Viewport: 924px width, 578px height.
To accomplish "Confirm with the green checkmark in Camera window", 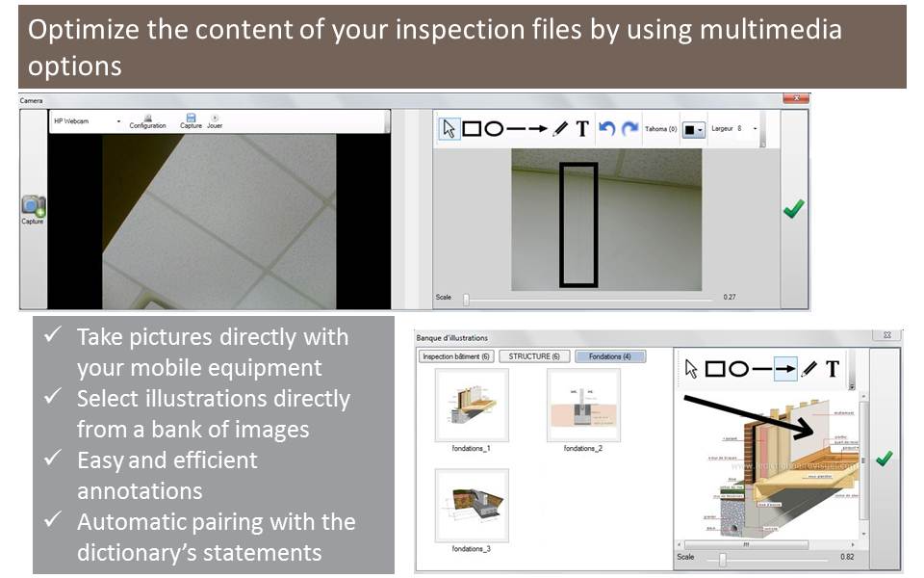I will click(793, 209).
